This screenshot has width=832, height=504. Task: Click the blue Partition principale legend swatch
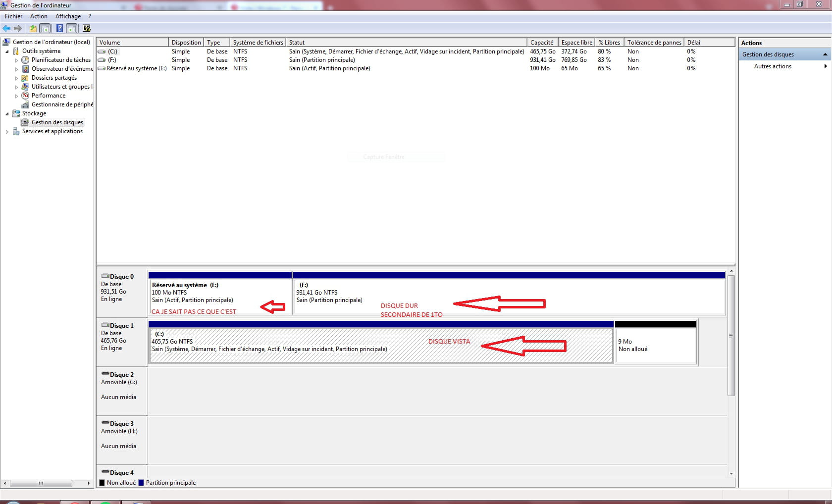pos(141,483)
